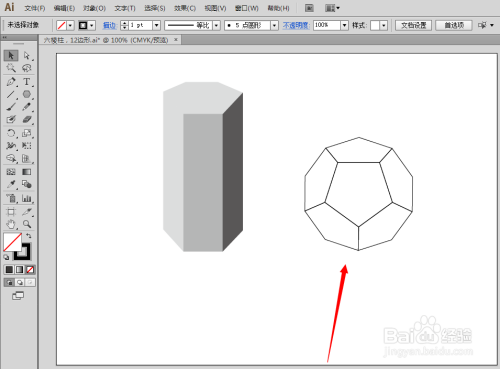Switch paint mode to Gradient
This screenshot has width=500, height=369.
20,269
